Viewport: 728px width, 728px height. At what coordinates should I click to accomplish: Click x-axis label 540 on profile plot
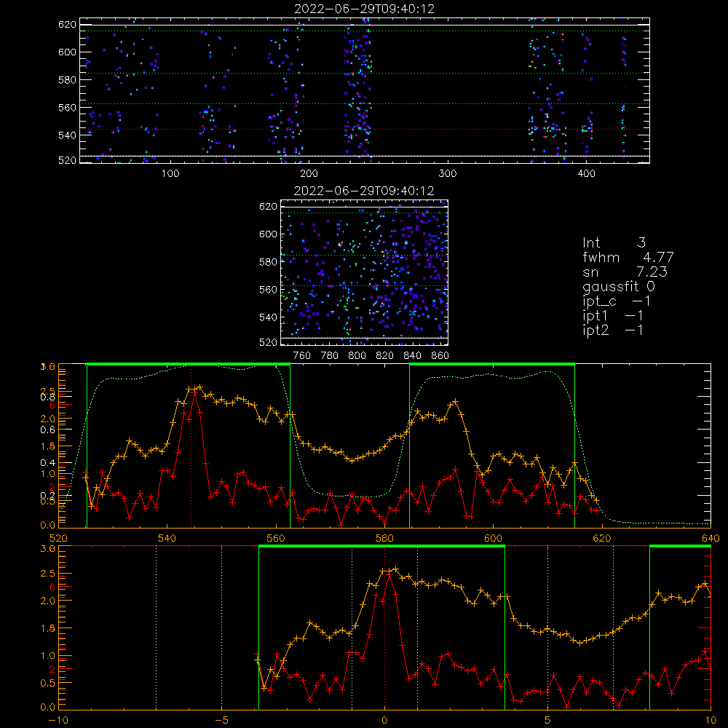[x=167, y=539]
